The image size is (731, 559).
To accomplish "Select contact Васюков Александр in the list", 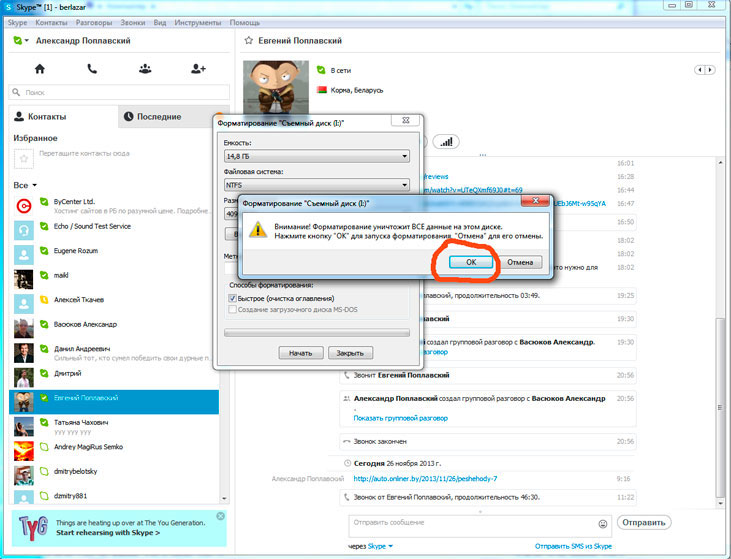I will coord(85,324).
